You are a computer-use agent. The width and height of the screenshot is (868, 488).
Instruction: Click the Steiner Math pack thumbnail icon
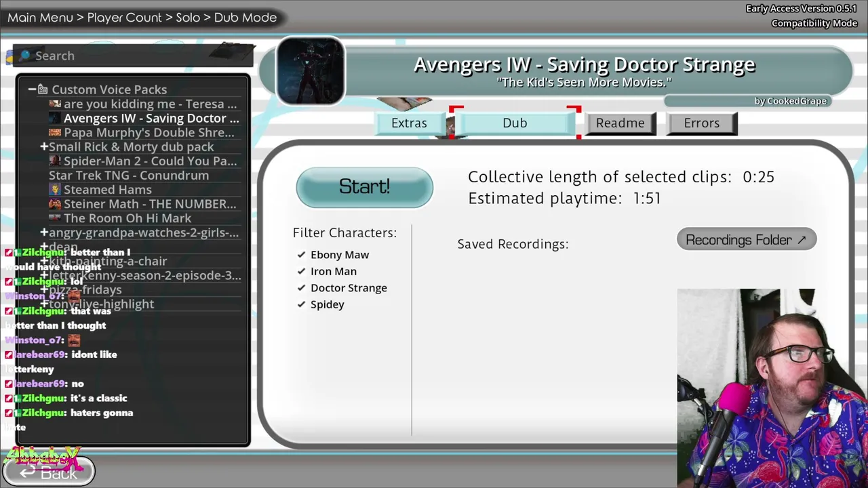click(x=55, y=203)
